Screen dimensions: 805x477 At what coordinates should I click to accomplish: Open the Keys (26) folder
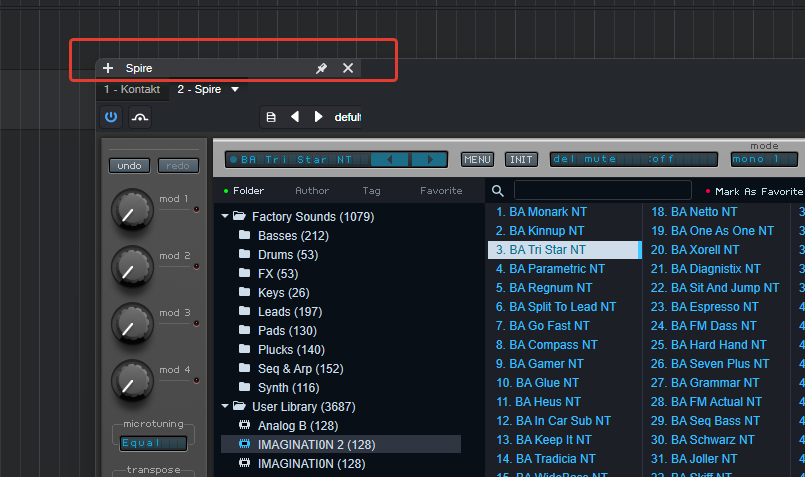coord(283,293)
